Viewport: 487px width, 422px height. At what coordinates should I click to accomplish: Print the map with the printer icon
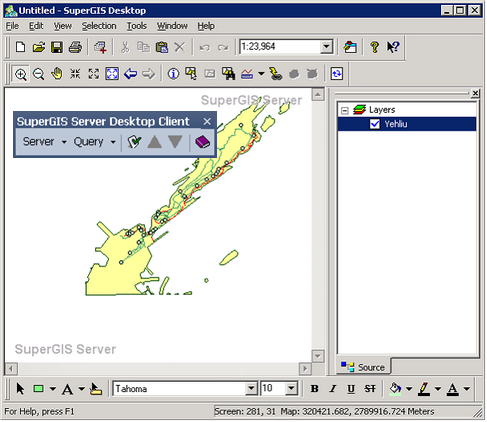pyautogui.click(x=75, y=47)
